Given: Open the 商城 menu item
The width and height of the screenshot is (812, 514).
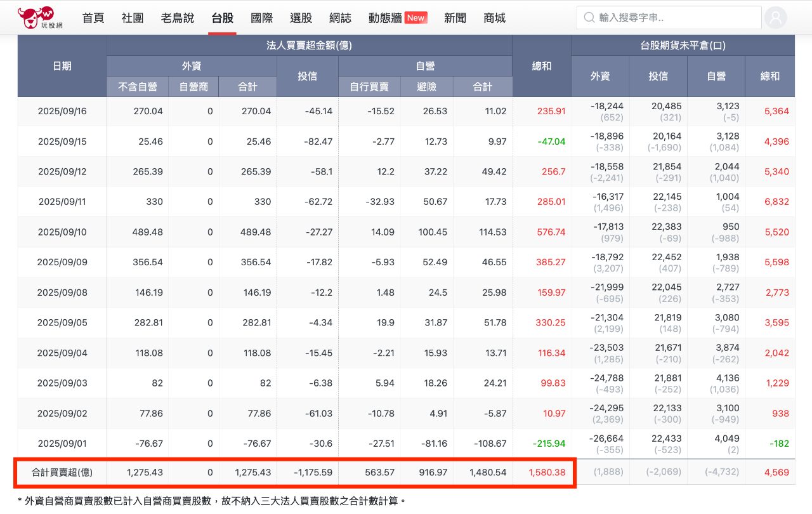Looking at the screenshot, I should (494, 18).
